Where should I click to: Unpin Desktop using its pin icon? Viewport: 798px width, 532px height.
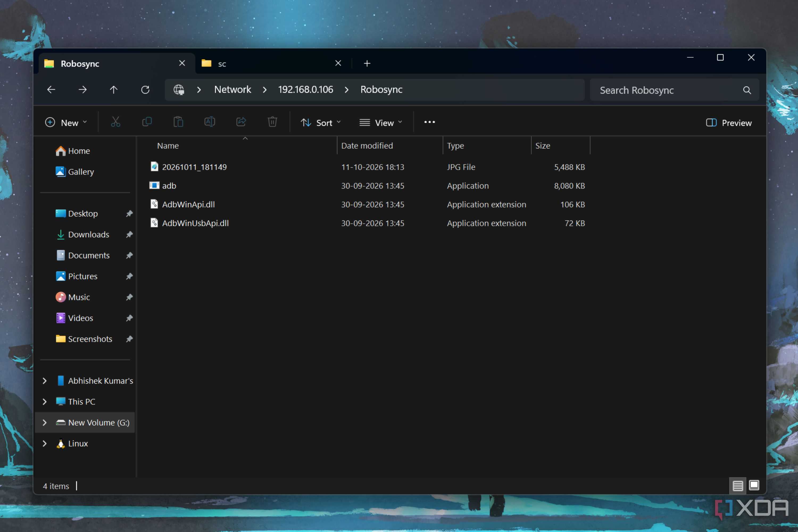pyautogui.click(x=129, y=214)
